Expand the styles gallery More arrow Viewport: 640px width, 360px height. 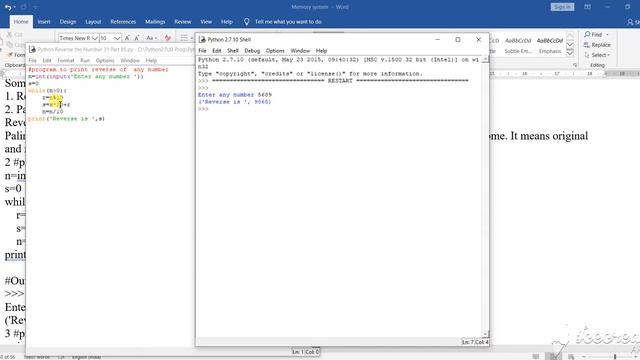[x=570, y=53]
